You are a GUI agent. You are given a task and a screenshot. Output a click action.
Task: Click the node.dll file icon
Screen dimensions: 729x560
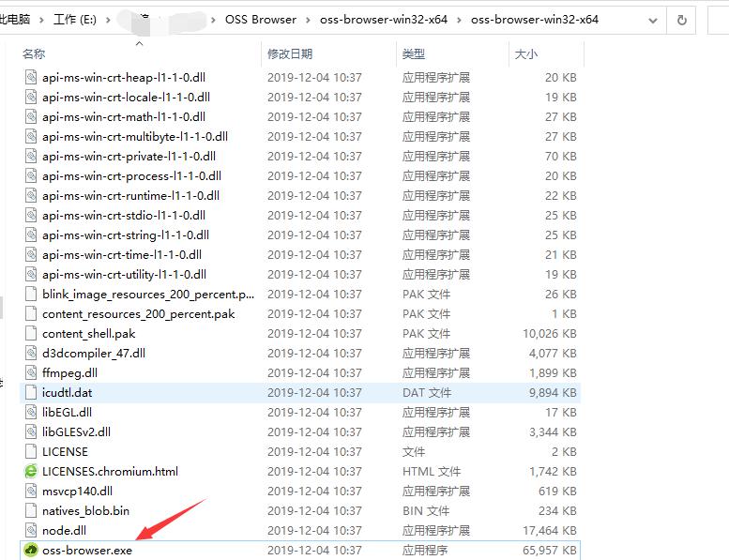pos(31,530)
